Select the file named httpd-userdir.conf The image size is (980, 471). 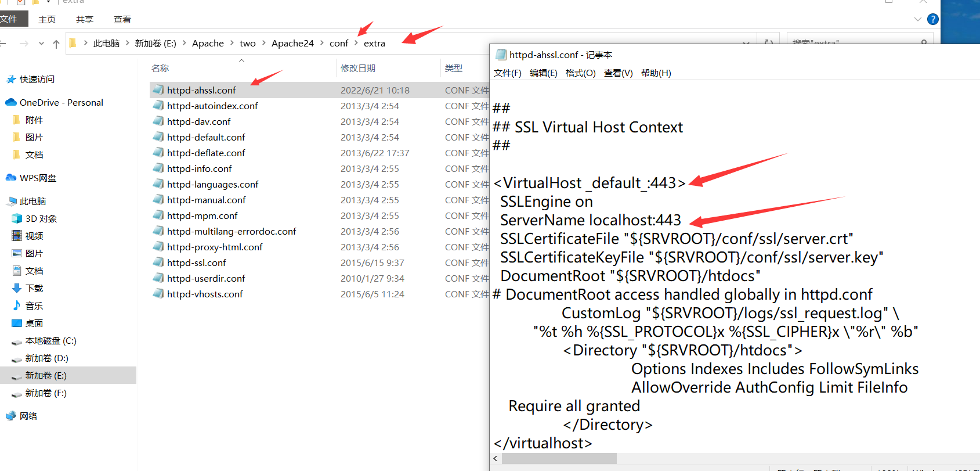pyautogui.click(x=206, y=278)
